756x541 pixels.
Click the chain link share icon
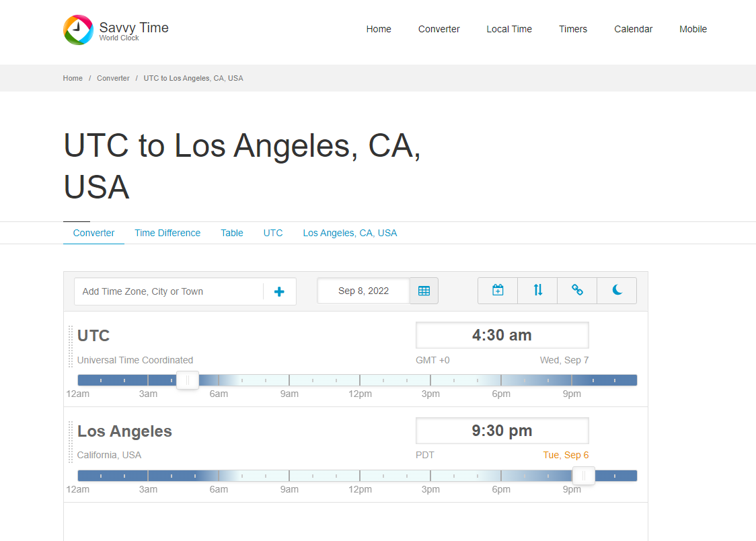[577, 291]
